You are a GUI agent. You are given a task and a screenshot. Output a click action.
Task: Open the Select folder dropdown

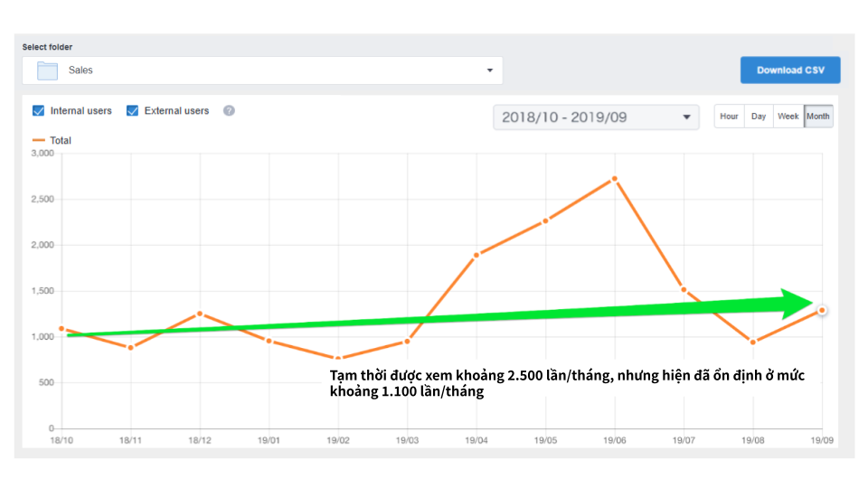262,70
